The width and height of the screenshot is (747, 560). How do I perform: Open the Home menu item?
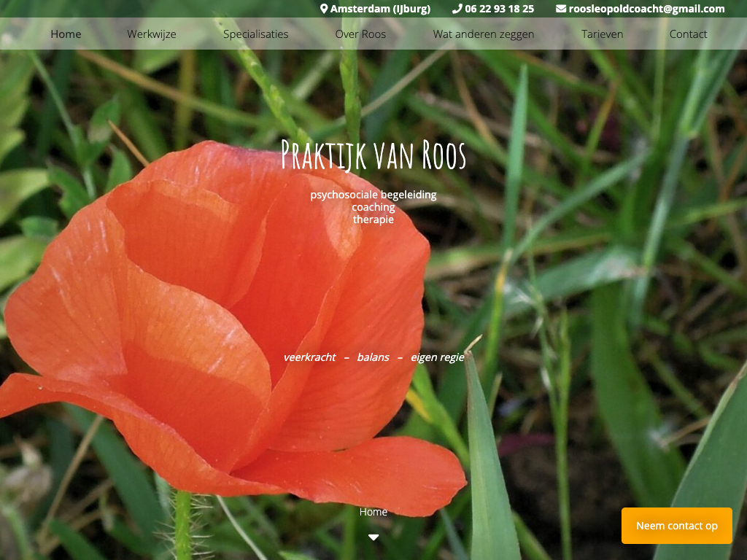[66, 34]
